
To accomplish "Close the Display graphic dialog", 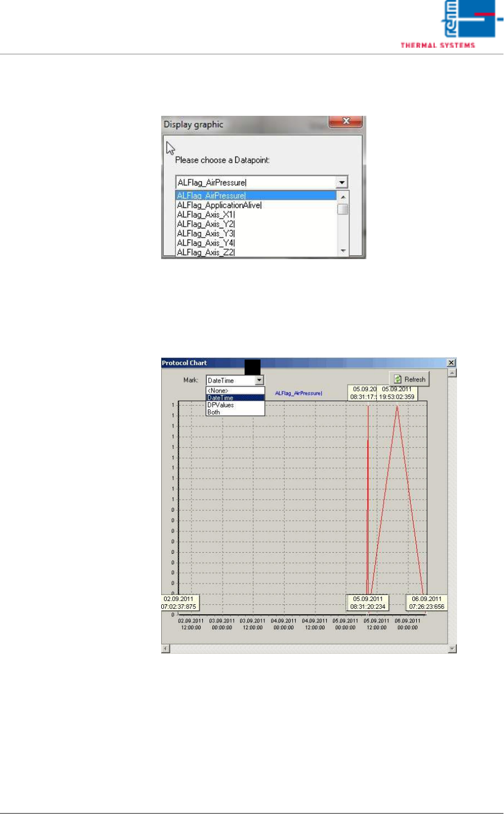I will 346,121.
